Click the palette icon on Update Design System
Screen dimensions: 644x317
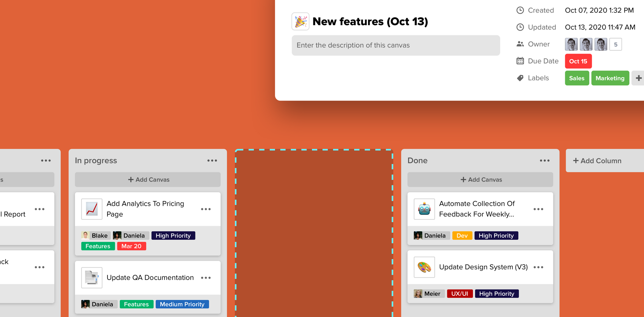point(424,267)
